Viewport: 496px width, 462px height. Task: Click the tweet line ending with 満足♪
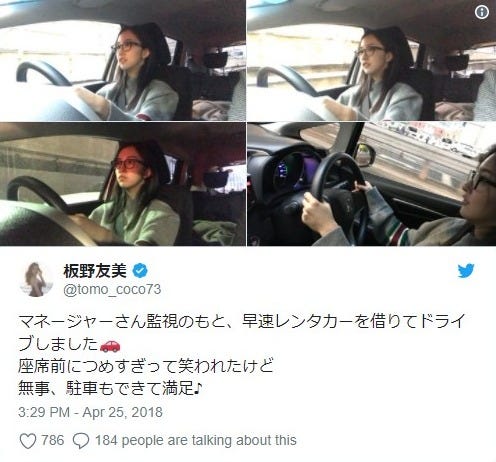tap(110, 389)
